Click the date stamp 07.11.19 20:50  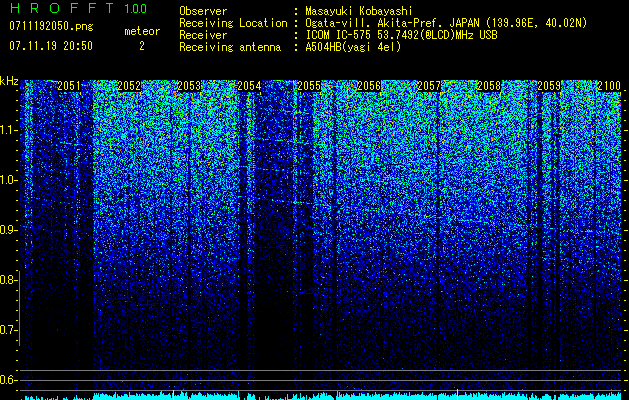pos(51,46)
